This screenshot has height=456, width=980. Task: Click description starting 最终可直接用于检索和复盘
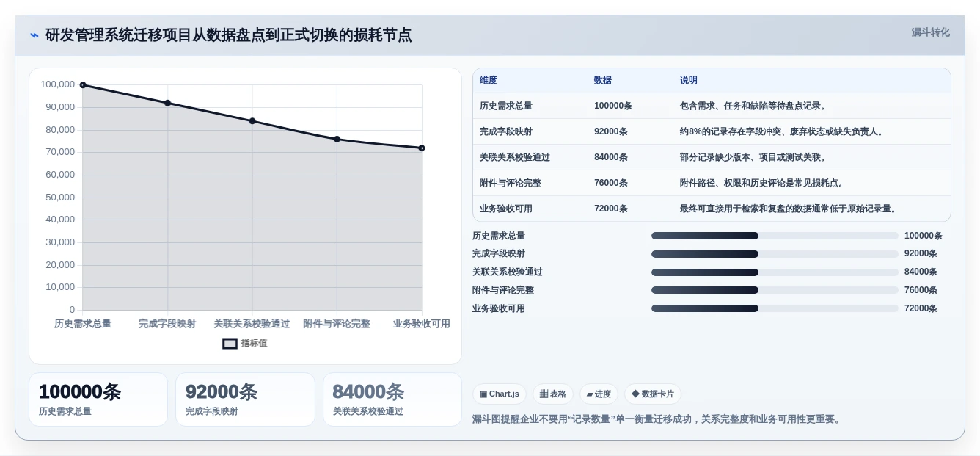coord(789,209)
